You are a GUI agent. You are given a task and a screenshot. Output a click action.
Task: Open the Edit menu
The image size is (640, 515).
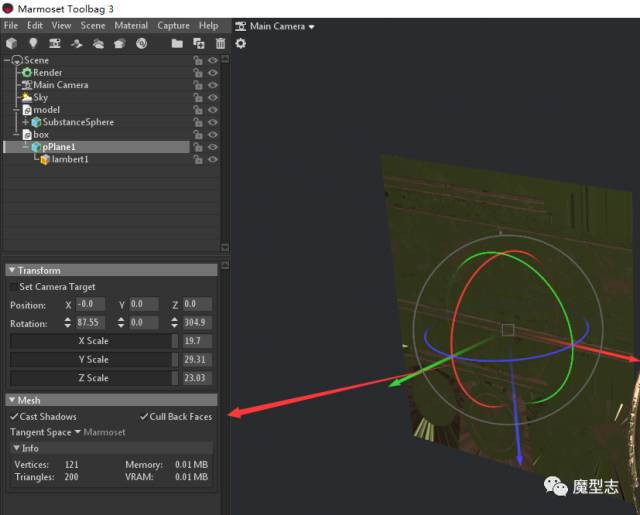click(x=35, y=25)
